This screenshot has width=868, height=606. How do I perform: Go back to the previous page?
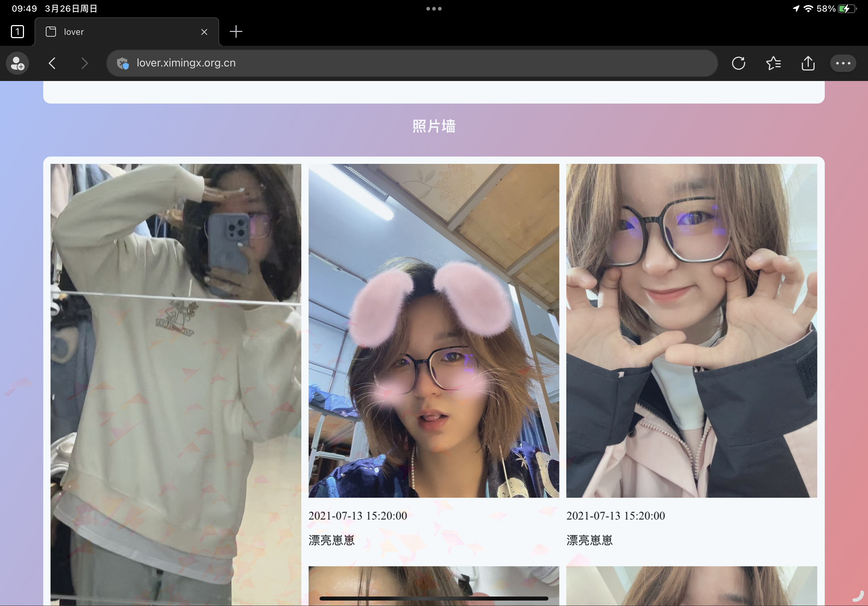pyautogui.click(x=52, y=63)
